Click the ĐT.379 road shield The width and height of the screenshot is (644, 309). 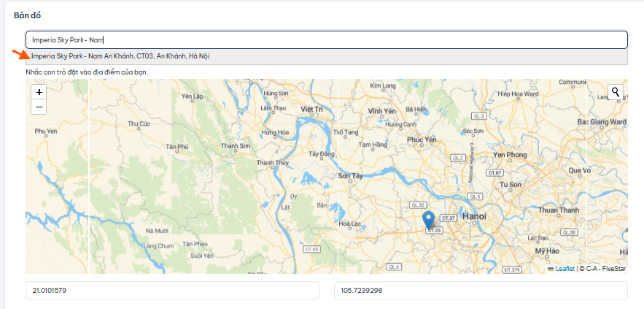[512, 270]
